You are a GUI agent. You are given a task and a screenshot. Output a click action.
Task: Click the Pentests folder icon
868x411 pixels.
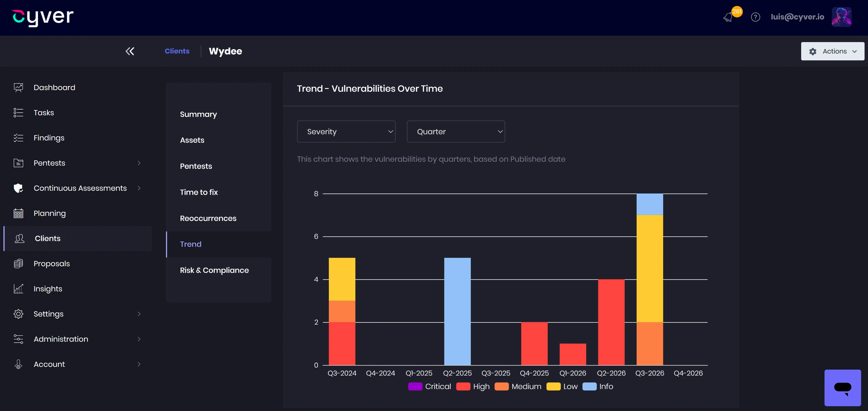coord(18,163)
